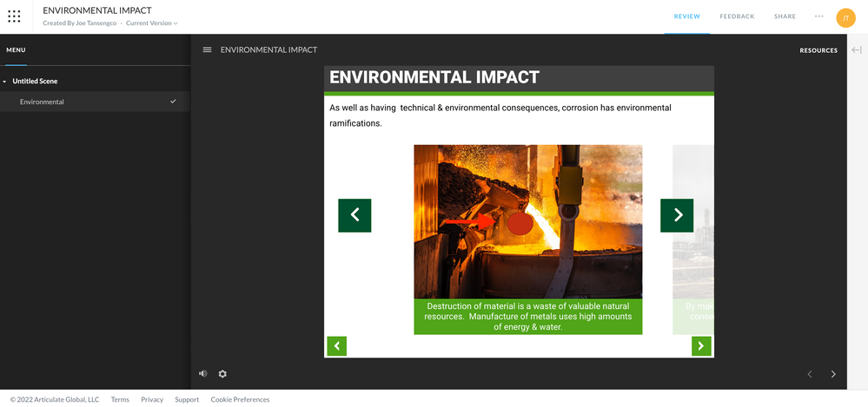This screenshot has height=407, width=868.
Task: Go to next slide in player footer
Action: [833, 374]
